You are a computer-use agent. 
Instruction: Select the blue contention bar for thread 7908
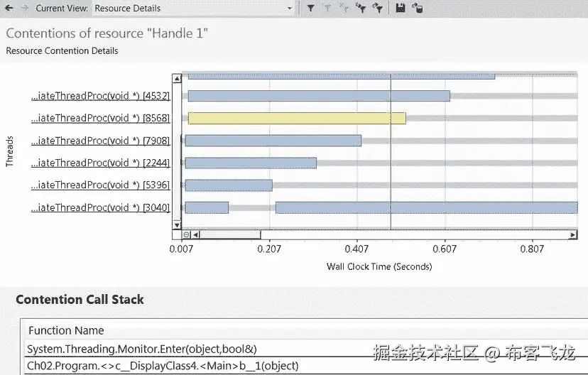coord(273,141)
